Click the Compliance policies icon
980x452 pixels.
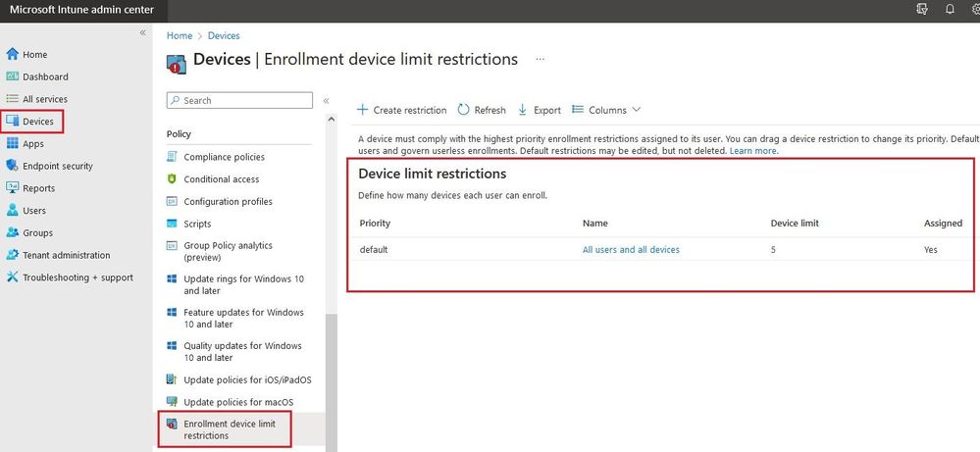pos(172,157)
